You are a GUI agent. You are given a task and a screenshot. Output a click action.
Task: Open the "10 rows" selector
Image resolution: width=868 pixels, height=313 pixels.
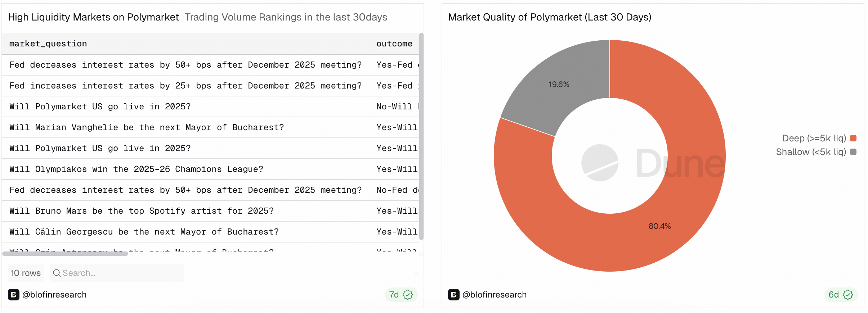(25, 273)
